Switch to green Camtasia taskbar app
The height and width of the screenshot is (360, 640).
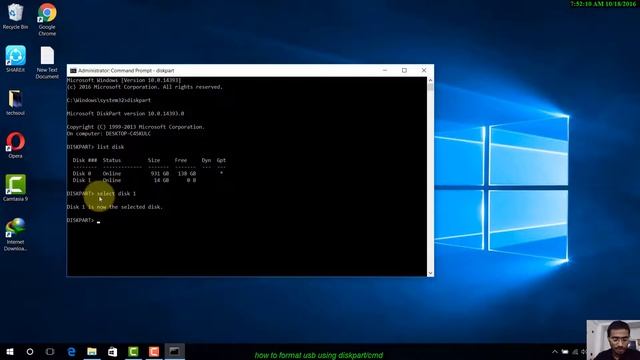coord(133,351)
